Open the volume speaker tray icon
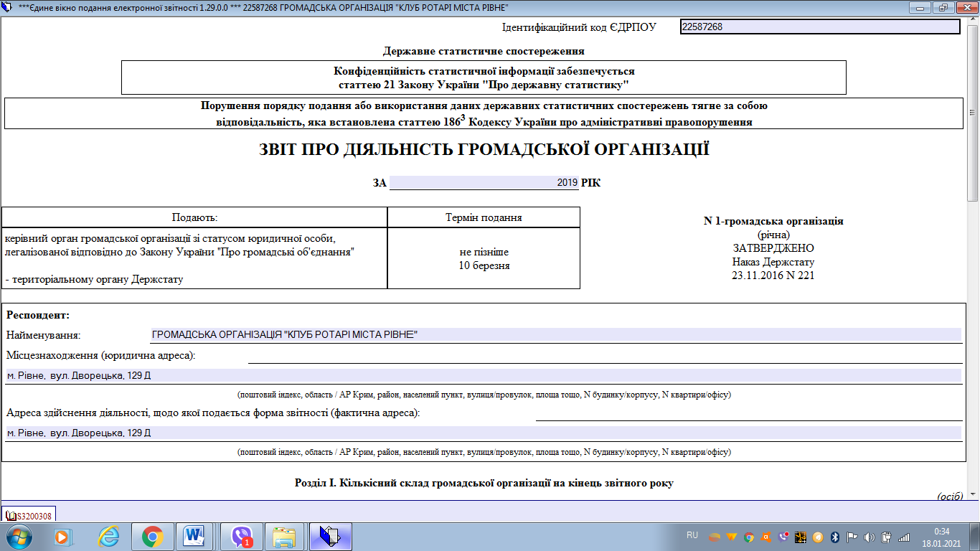The height and width of the screenshot is (551, 980). point(870,537)
